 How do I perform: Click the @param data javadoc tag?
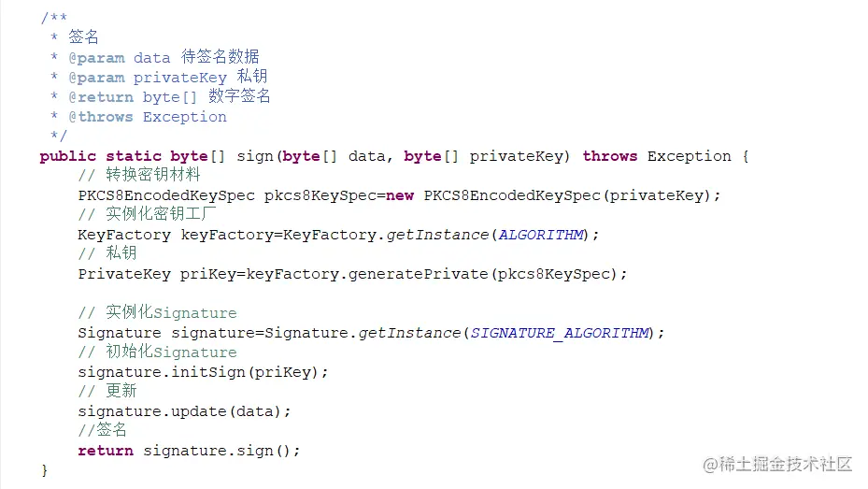119,58
